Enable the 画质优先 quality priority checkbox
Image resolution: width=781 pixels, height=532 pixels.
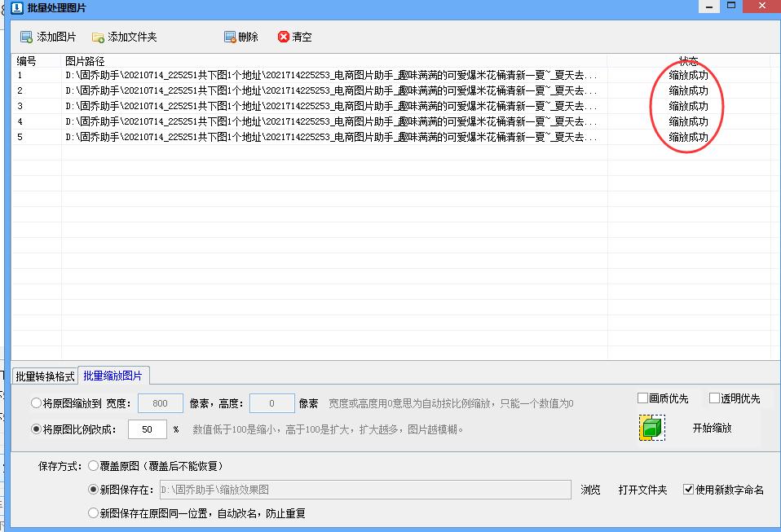(642, 398)
